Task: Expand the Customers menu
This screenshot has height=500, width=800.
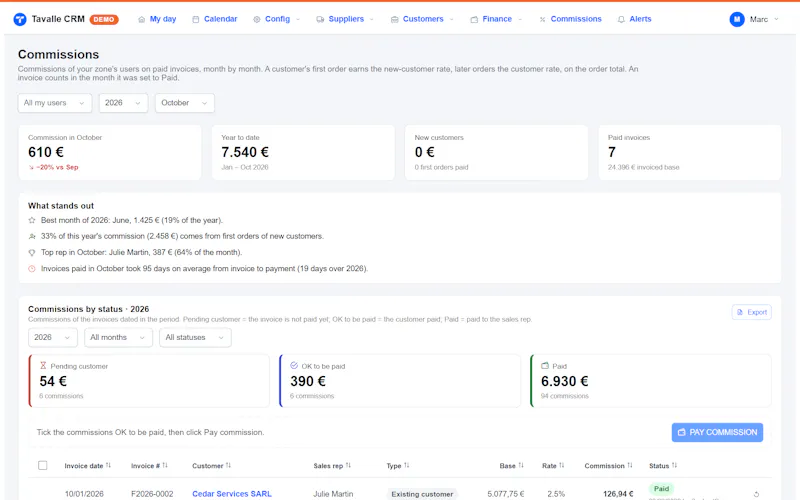Action: [422, 19]
